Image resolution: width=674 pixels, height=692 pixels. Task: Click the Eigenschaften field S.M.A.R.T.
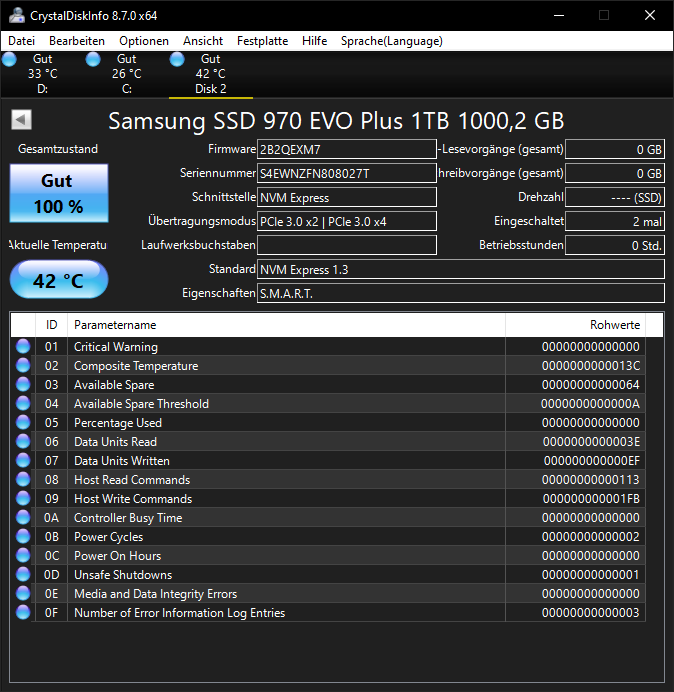[x=461, y=293]
